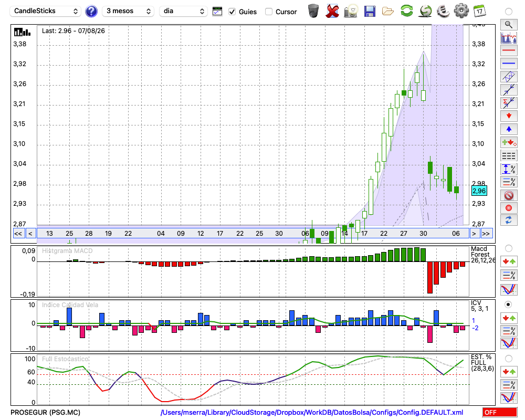Expand the 3 mesos period dropdown
This screenshot has height=420, width=525.
point(128,11)
